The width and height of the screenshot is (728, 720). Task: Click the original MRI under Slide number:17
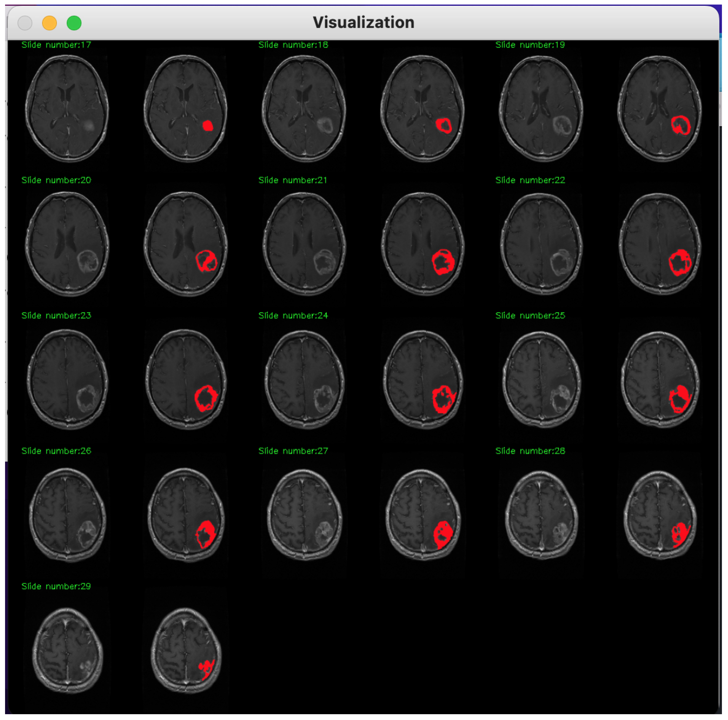[67, 108]
